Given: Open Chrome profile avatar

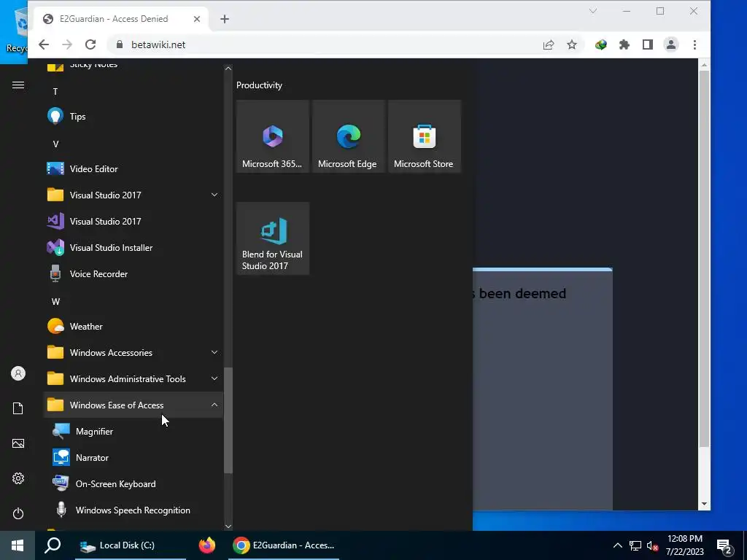Looking at the screenshot, I should (x=671, y=44).
